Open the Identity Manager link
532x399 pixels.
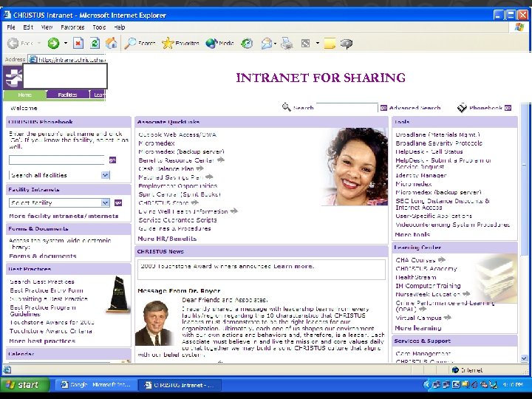[421, 175]
